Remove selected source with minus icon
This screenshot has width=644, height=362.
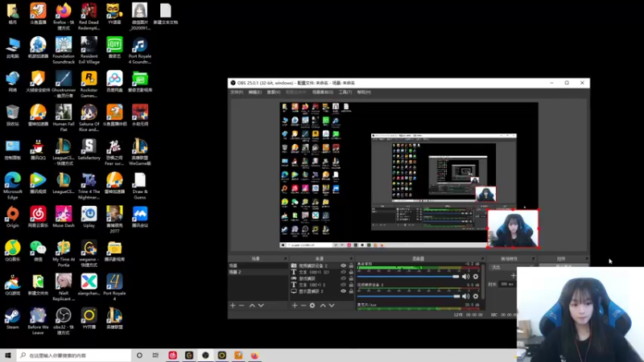pyautogui.click(x=303, y=306)
